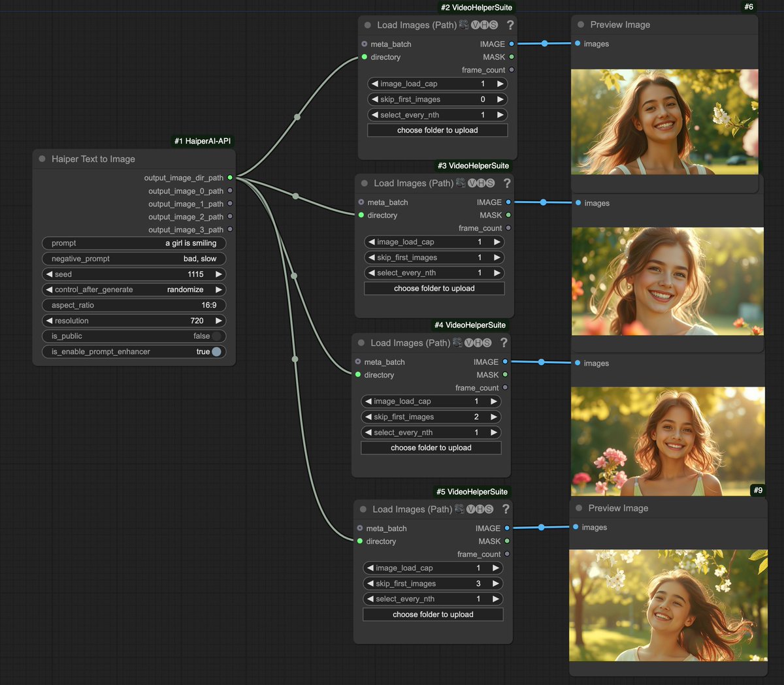Collapse Load Images node #5 via title dot
This screenshot has width=784, height=685.
pyautogui.click(x=363, y=509)
